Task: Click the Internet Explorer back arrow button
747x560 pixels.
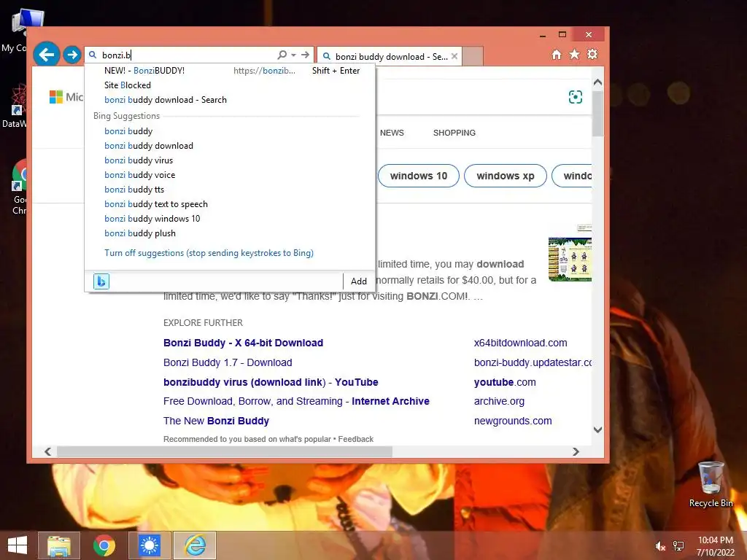Action: tap(46, 55)
